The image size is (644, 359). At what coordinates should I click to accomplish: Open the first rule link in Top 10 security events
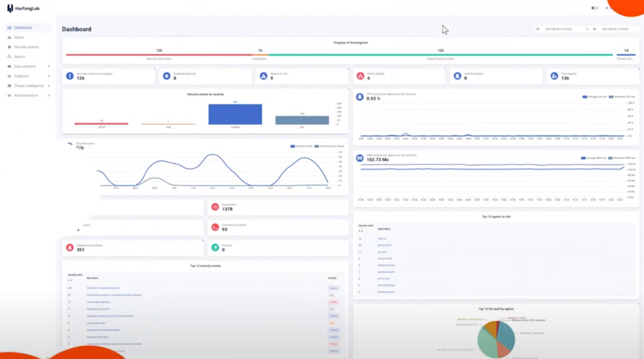(103, 288)
